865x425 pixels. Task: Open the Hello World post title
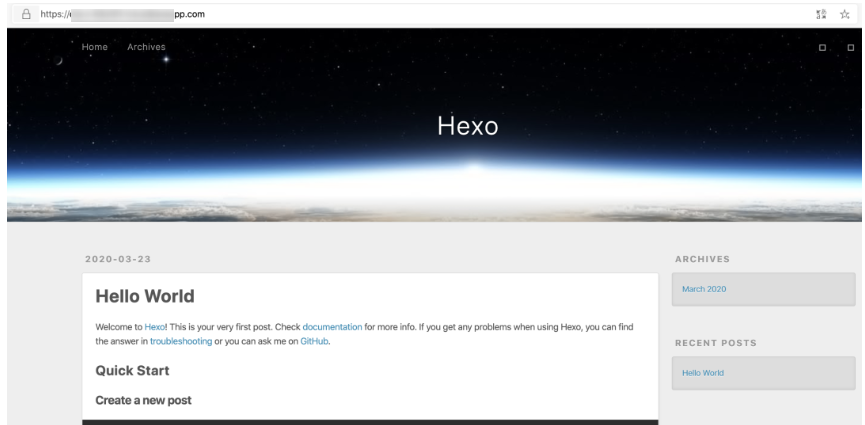point(145,296)
